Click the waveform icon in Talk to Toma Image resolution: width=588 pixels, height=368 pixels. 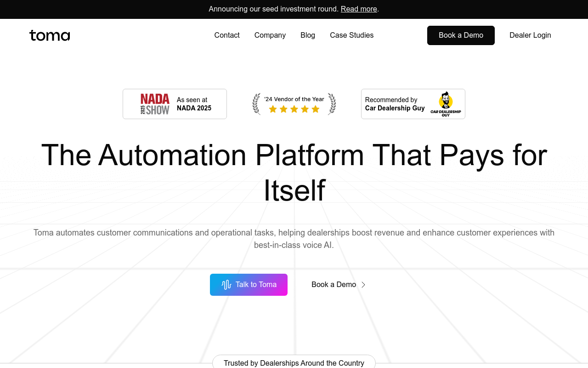(226, 285)
